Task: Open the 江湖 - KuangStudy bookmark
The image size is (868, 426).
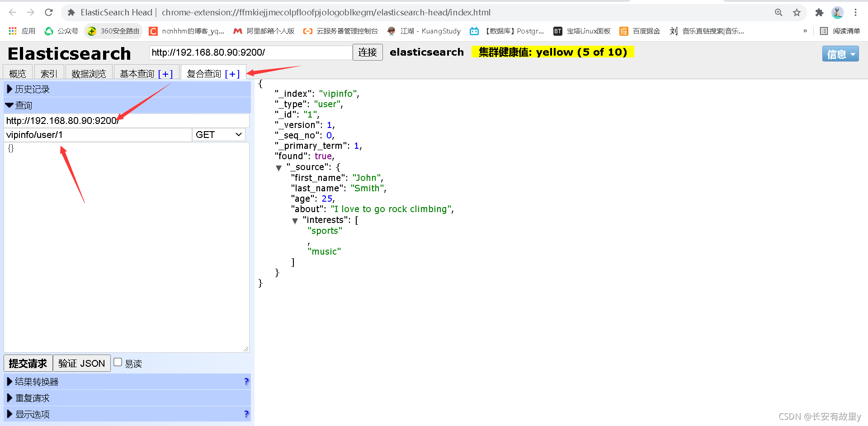Action: (x=424, y=31)
